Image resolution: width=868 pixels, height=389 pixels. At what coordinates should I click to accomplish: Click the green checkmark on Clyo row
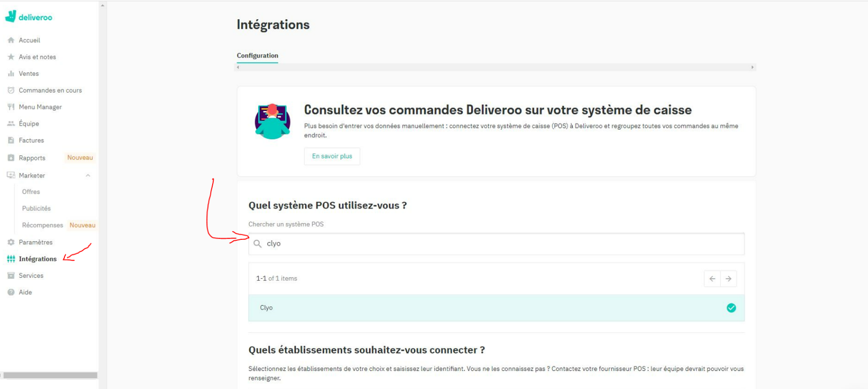point(731,308)
